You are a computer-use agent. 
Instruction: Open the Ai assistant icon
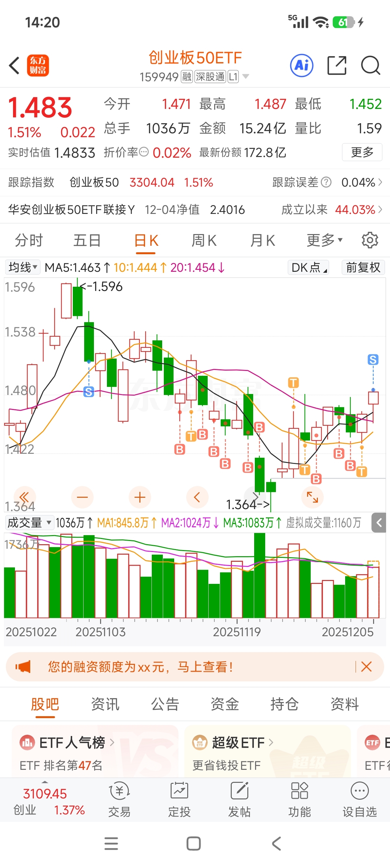[301, 65]
